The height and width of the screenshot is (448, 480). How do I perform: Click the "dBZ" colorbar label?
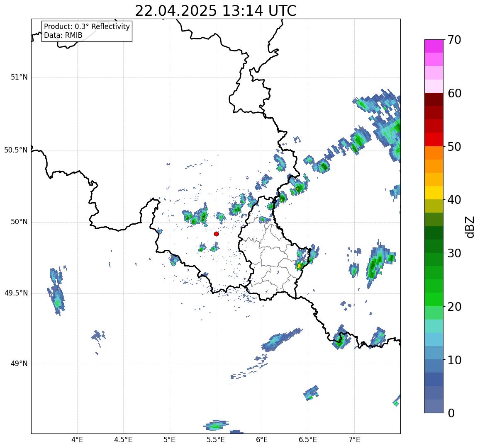click(x=469, y=227)
